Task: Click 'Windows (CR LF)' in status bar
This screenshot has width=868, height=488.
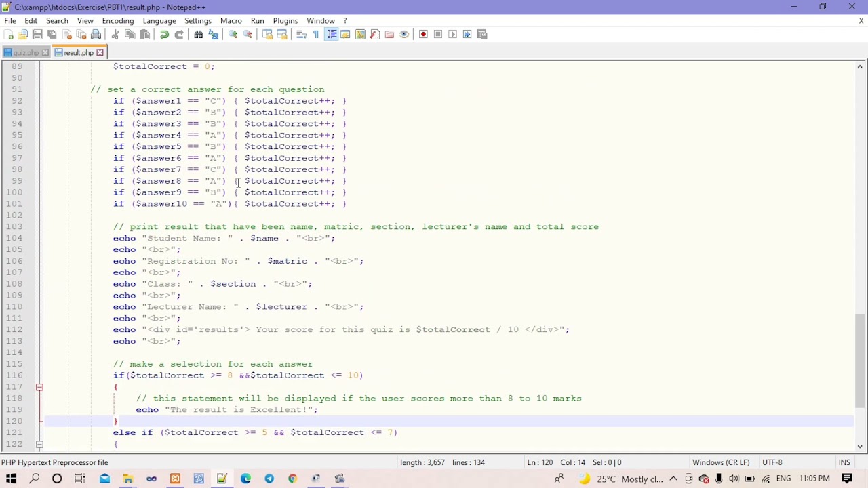Action: tap(721, 462)
